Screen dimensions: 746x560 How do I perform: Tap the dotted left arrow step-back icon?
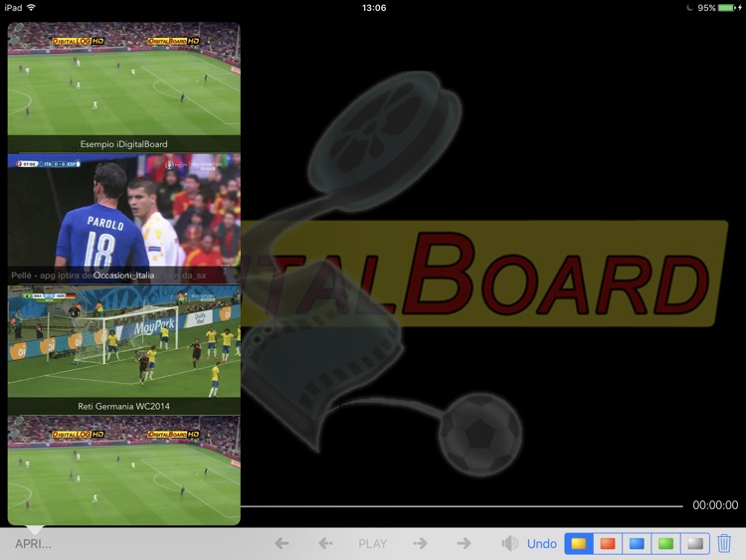[326, 543]
